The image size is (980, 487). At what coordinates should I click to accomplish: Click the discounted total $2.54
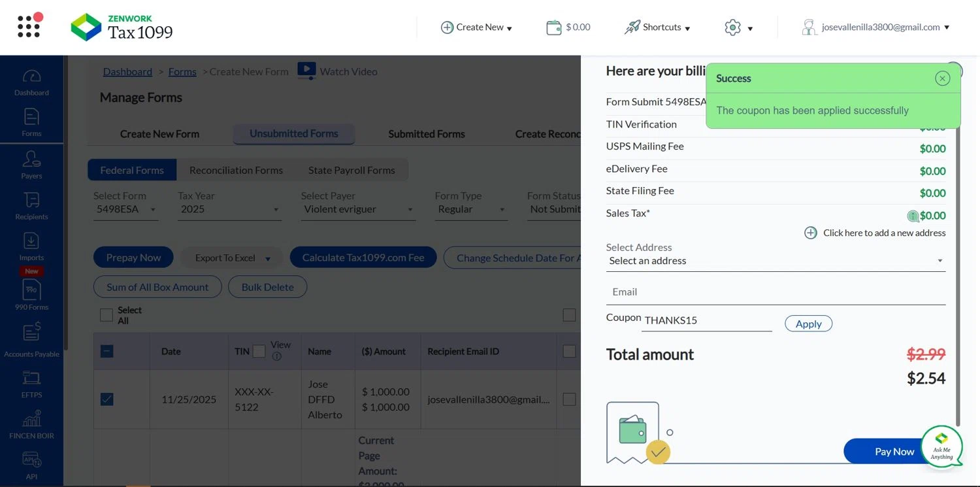(926, 378)
